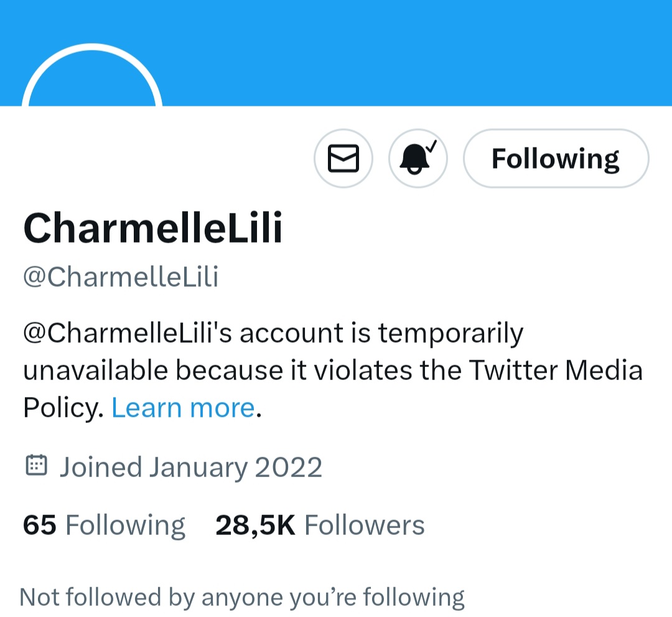
Task: Click the Following button to unfollow
Action: point(556,159)
